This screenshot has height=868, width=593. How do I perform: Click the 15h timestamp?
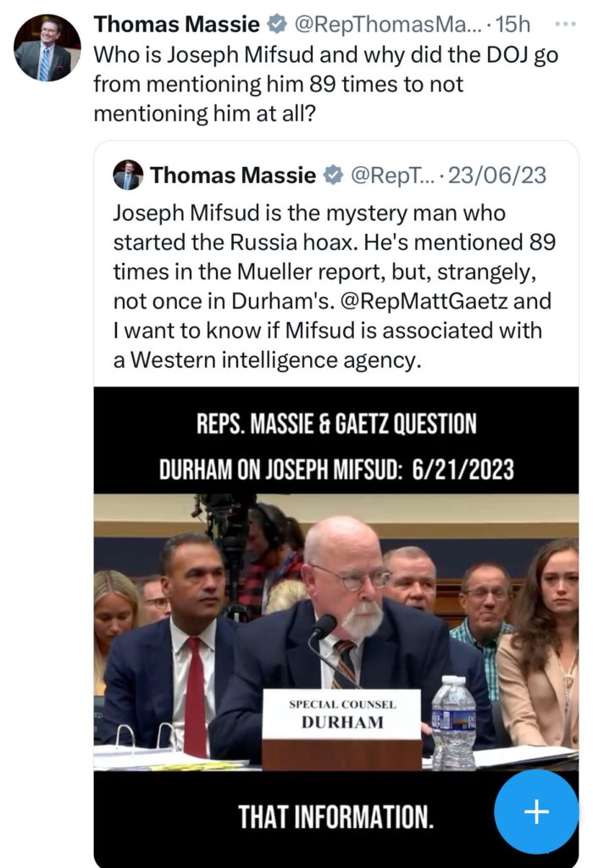coord(511,26)
